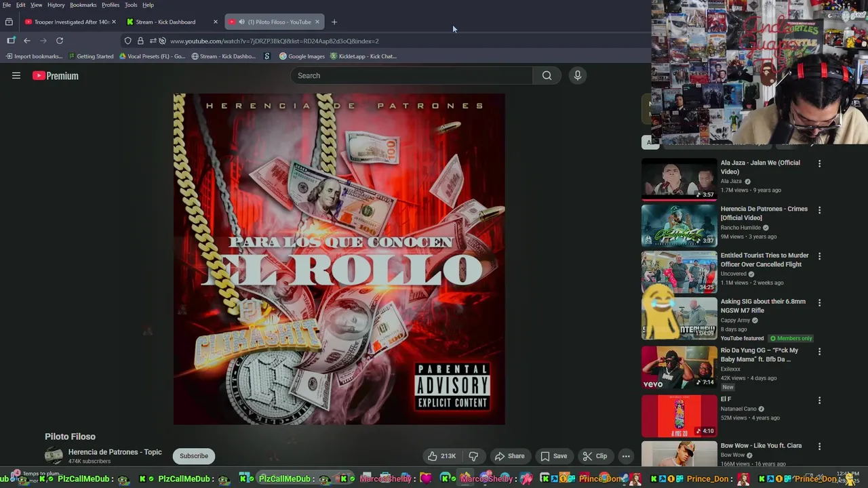Open the Bookmarks menu
868x488 pixels.
pyautogui.click(x=83, y=5)
